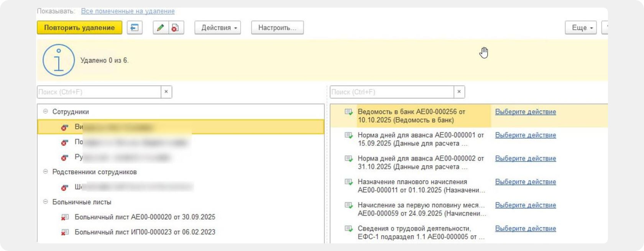Click the back-arrow toolbar icon beside Повторить удаление

135,28
